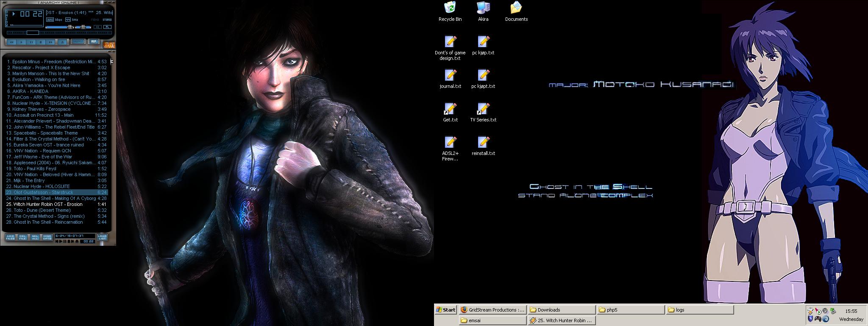
Task: Select track 23 Olof Gustafsson - Starstruck
Action: point(51,192)
